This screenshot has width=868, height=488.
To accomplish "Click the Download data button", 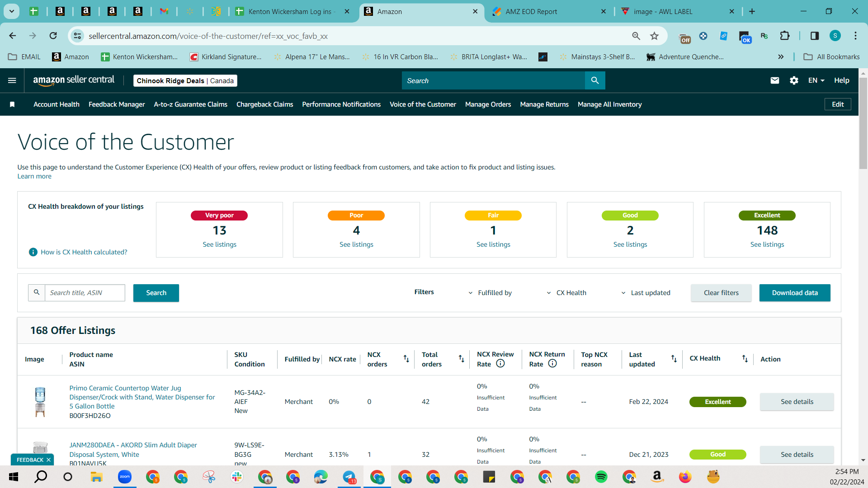I will [x=795, y=293].
